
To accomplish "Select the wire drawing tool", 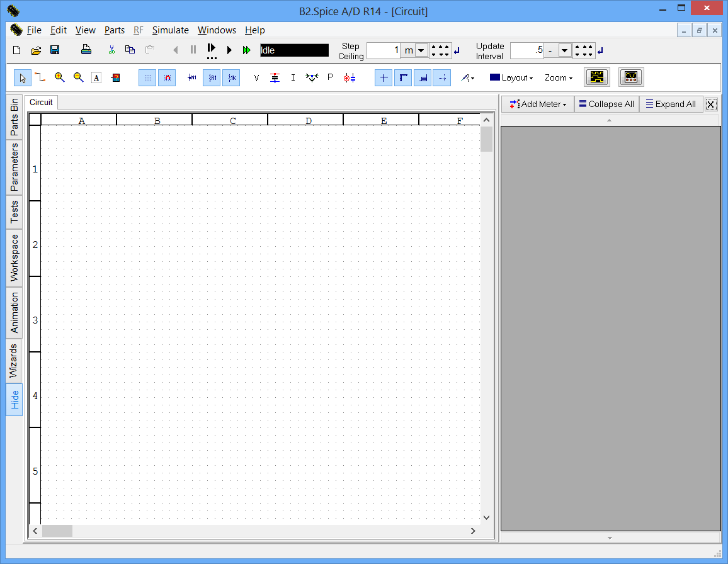I will 41,77.
